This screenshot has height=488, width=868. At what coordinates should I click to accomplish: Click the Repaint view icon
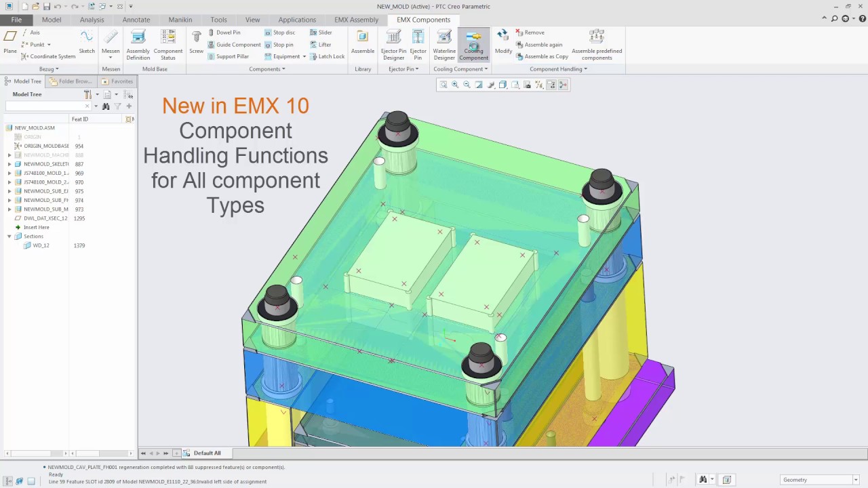(x=479, y=85)
